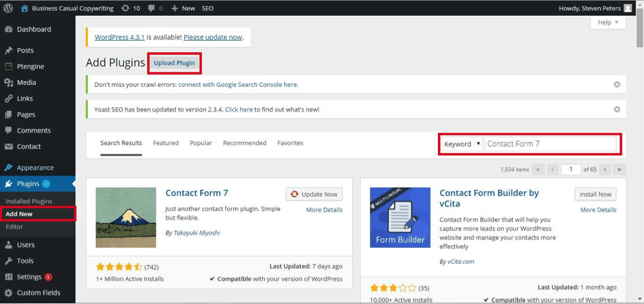
Task: Click the WordPress logo in admin bar
Action: [8, 8]
